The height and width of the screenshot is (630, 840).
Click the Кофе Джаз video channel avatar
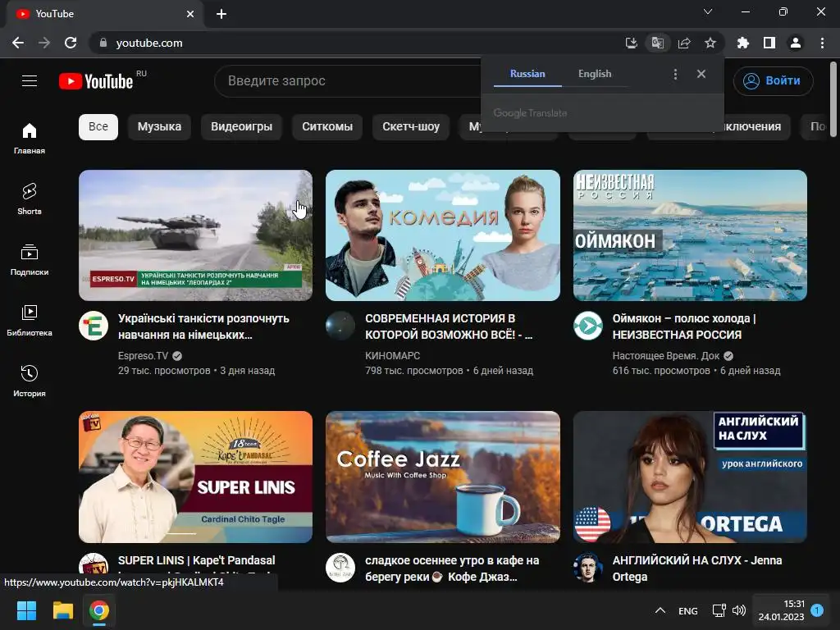340,568
